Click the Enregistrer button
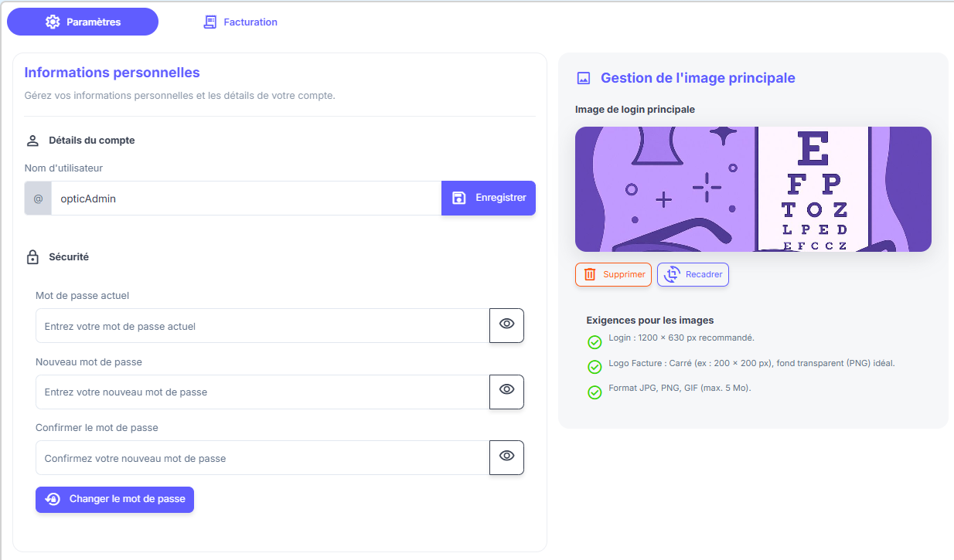This screenshot has width=954, height=560. 488,198
